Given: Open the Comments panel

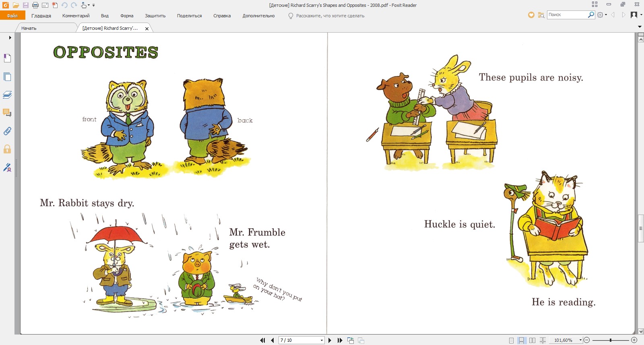Looking at the screenshot, I should [7, 113].
